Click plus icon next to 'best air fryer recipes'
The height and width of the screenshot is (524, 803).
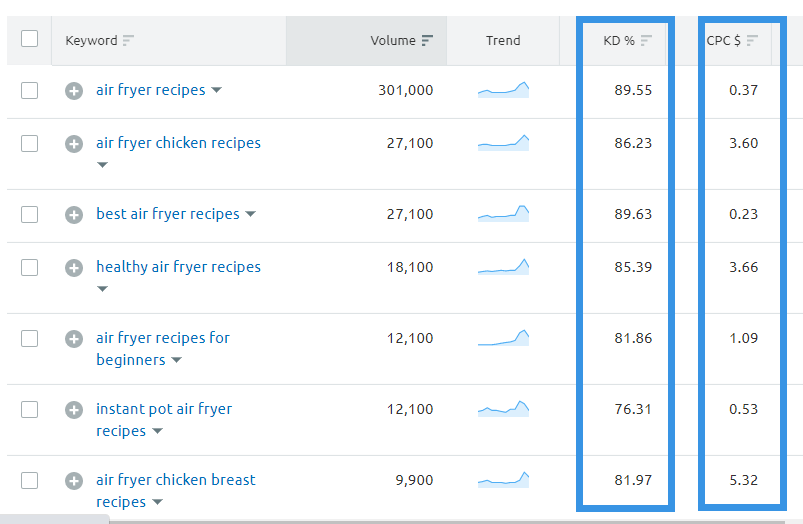pyautogui.click(x=73, y=215)
